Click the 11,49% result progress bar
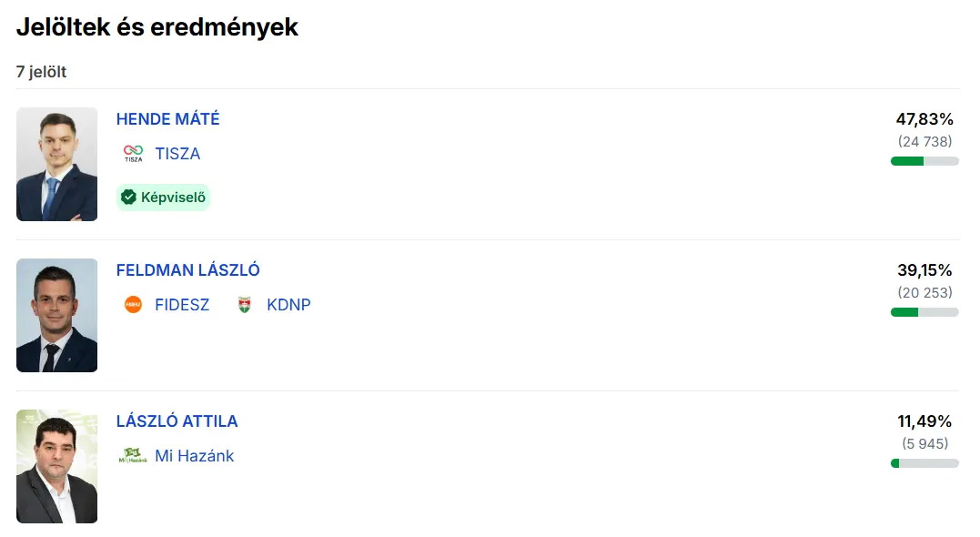 [924, 463]
